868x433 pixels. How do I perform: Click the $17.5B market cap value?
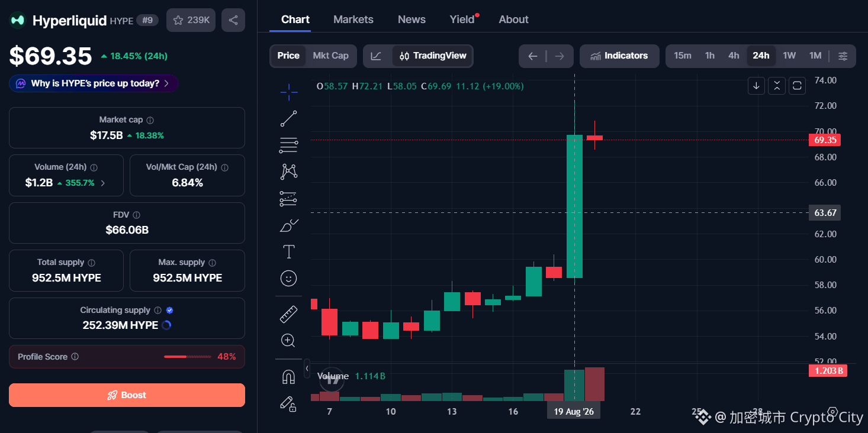(107, 135)
